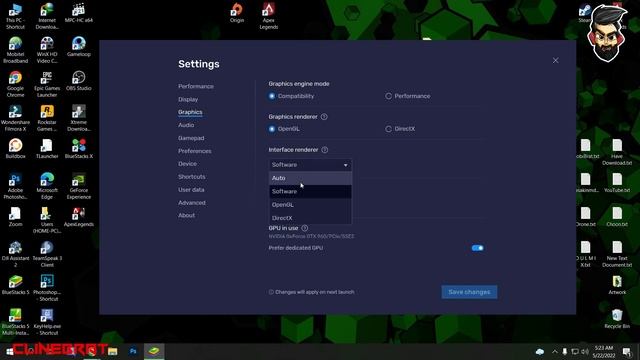Select Microsoft Edge desktop icon

click(47, 186)
